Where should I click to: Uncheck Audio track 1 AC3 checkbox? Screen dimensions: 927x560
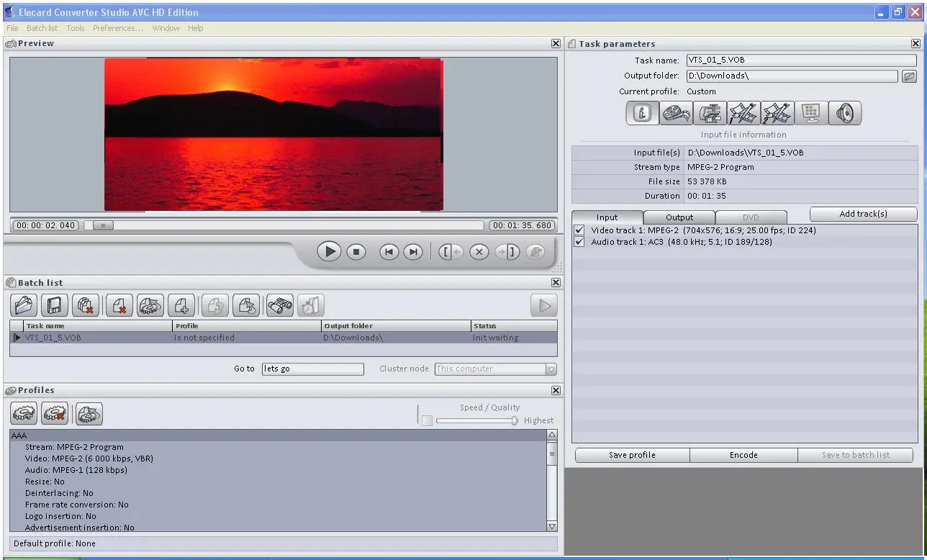pos(579,242)
